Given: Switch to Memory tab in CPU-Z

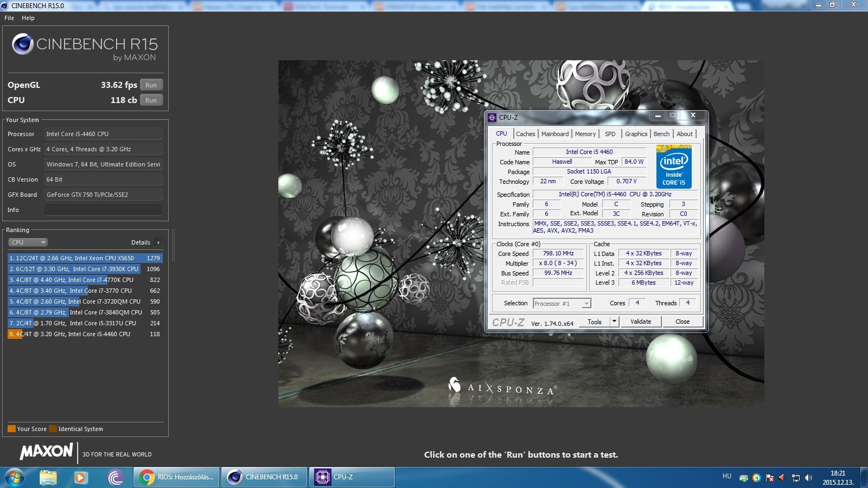Looking at the screenshot, I should (585, 134).
